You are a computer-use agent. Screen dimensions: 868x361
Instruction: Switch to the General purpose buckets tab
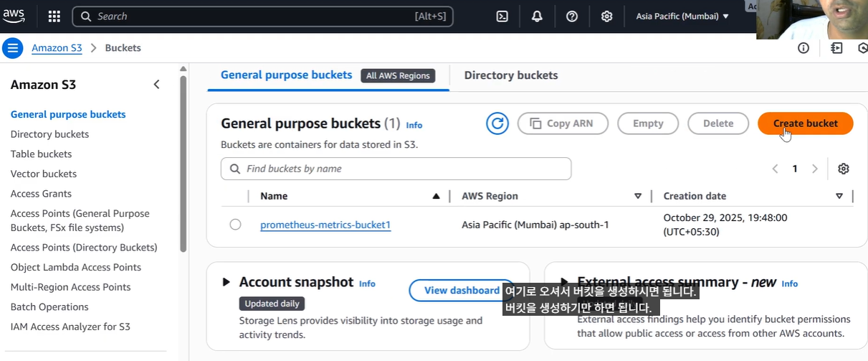(x=286, y=75)
